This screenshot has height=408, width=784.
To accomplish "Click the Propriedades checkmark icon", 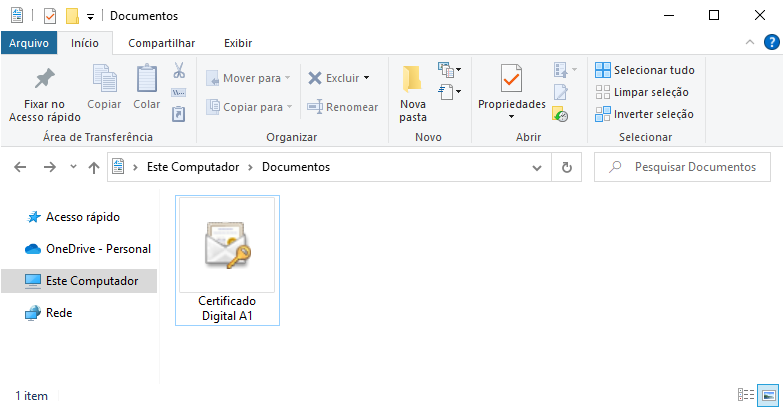I will click(512, 78).
